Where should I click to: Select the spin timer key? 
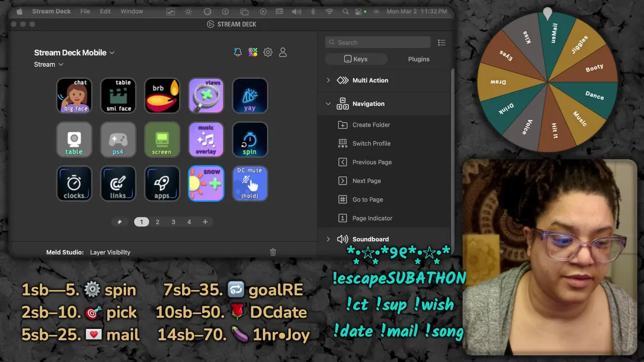250,139
